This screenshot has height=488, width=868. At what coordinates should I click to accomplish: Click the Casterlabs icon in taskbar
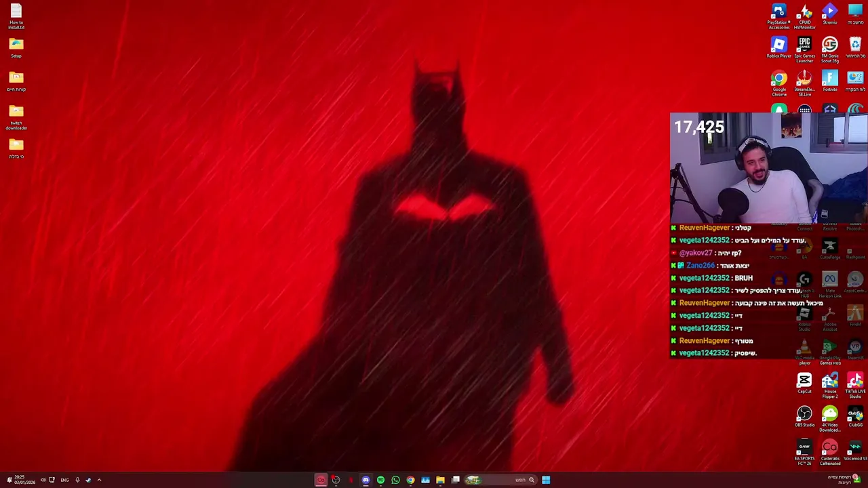click(x=321, y=480)
